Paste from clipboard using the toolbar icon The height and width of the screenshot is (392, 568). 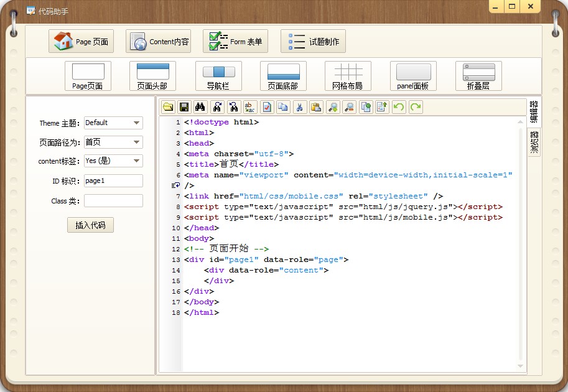pyautogui.click(x=316, y=107)
